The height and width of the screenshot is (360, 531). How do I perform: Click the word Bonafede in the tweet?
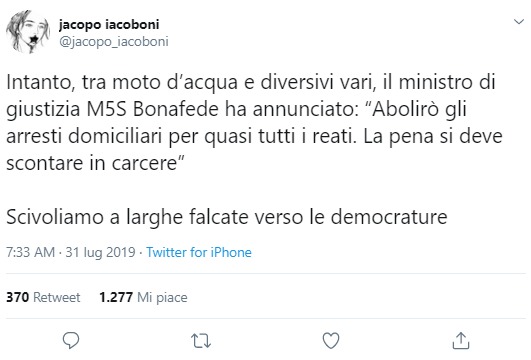coord(176,109)
